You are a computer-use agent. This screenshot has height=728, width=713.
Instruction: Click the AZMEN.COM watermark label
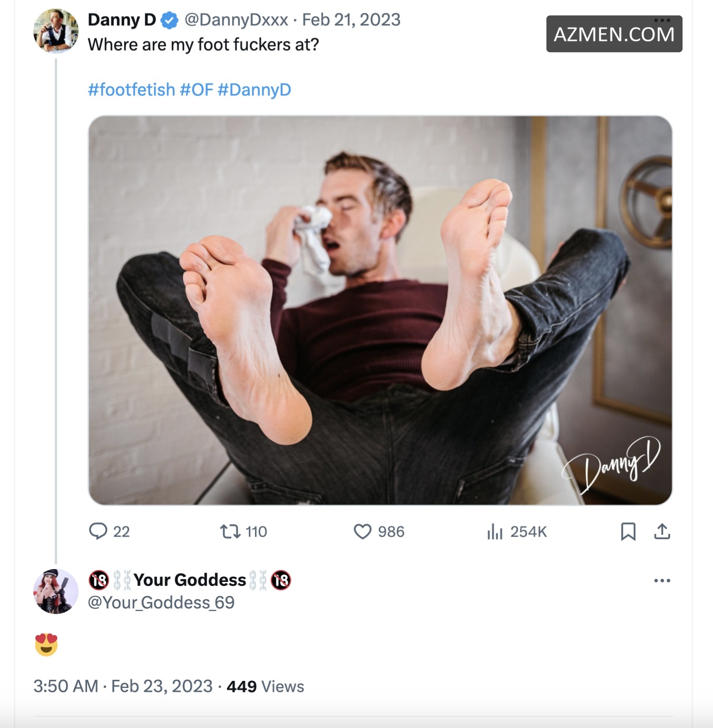[x=614, y=34]
